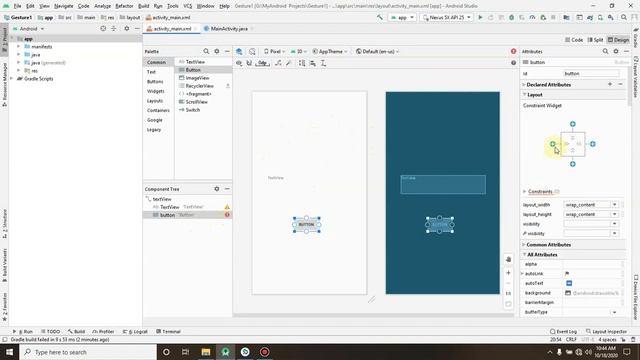Zoom in canvas with plus icon

pyautogui.click(x=508, y=273)
